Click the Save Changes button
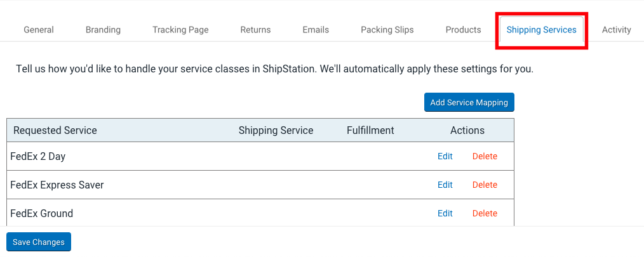Image resolution: width=644 pixels, height=257 pixels. (x=39, y=242)
